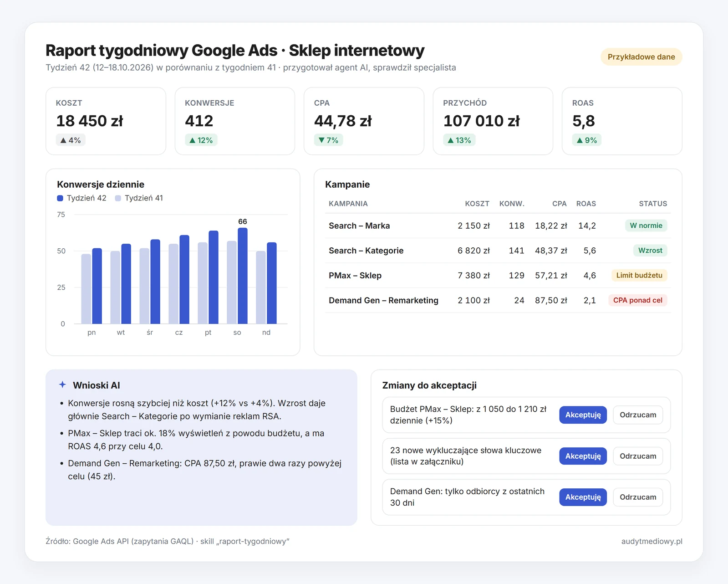This screenshot has height=584, width=728.
Task: Click the sparkle icon beside Wnioski AI
Action: 62,384
